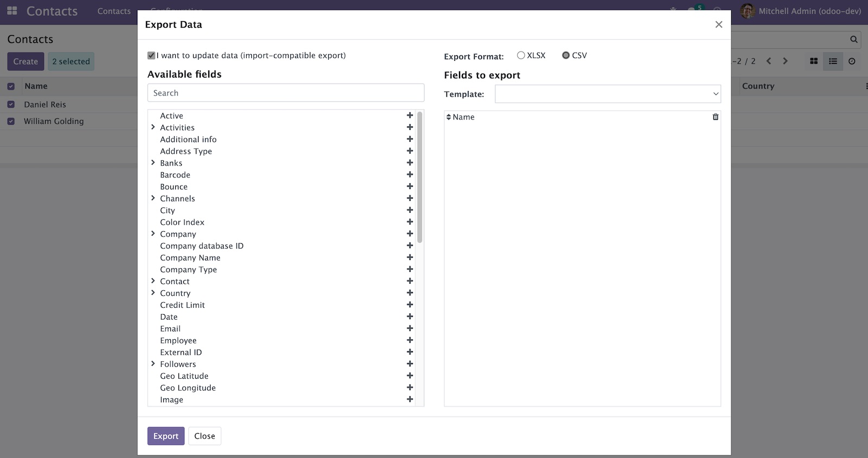Expand the Banks field tree
Image resolution: width=868 pixels, height=458 pixels.
tap(153, 163)
